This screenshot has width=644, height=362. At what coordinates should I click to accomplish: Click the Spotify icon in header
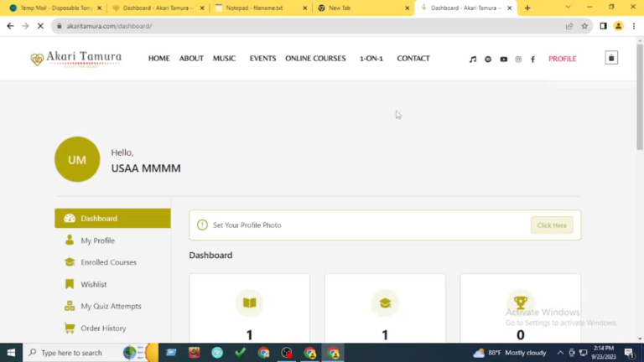tap(488, 59)
